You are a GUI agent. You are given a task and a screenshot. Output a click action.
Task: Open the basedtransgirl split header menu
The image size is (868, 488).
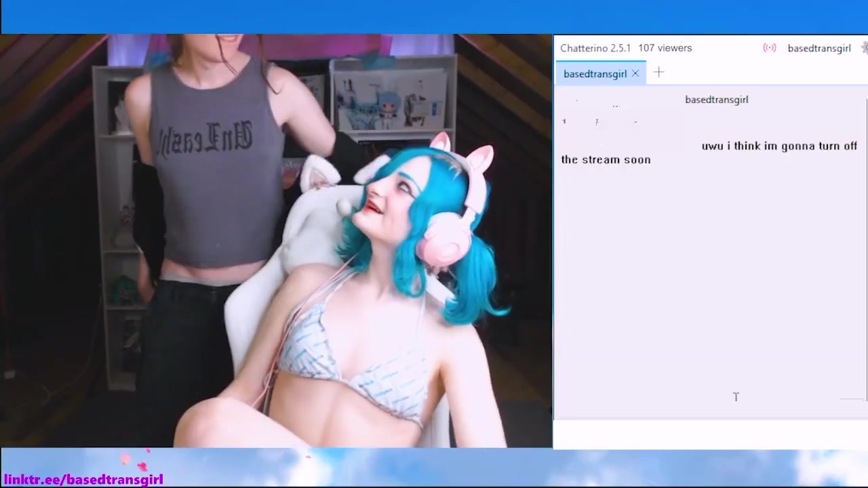pos(716,100)
